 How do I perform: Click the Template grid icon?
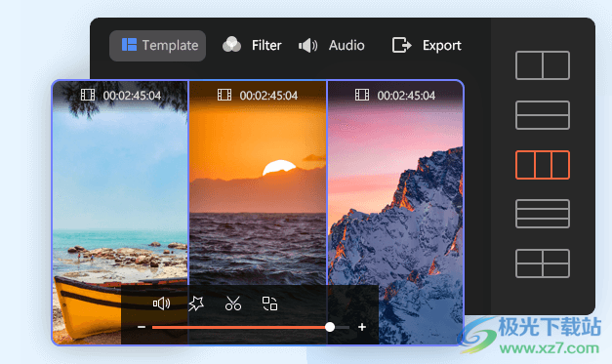pos(129,45)
